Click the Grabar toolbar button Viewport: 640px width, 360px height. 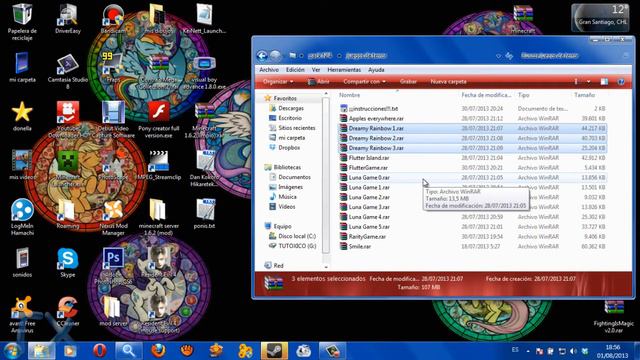click(408, 82)
